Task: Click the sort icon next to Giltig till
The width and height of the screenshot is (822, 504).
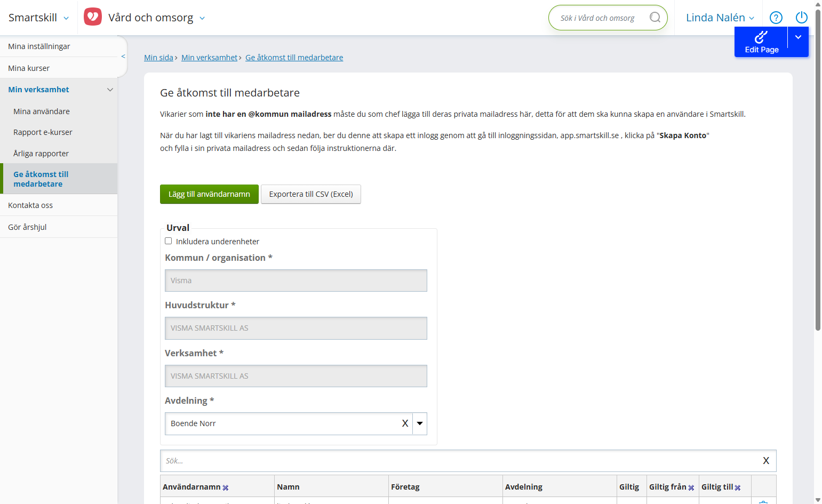Action: click(x=738, y=487)
